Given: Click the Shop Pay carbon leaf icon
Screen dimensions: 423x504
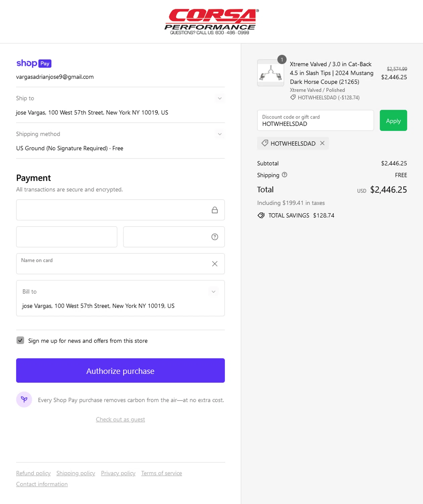Looking at the screenshot, I should point(24,400).
